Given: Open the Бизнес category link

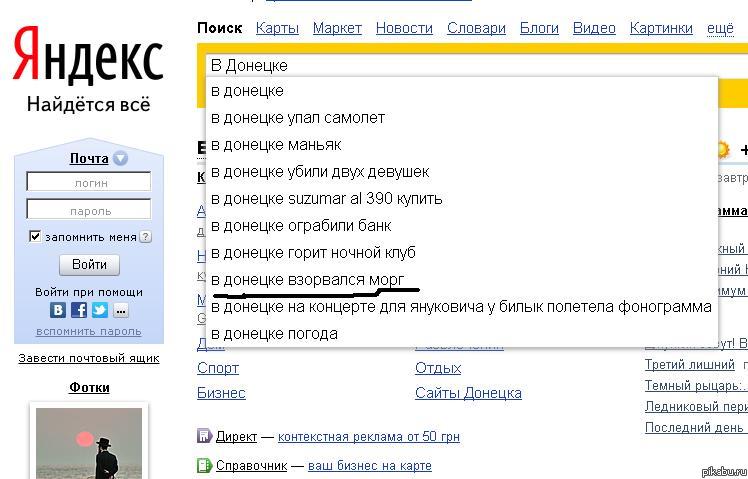Looking at the screenshot, I should [221, 393].
